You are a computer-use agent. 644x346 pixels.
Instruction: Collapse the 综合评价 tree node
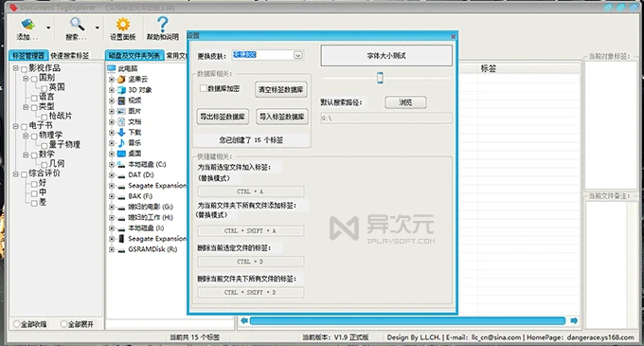pos(15,173)
